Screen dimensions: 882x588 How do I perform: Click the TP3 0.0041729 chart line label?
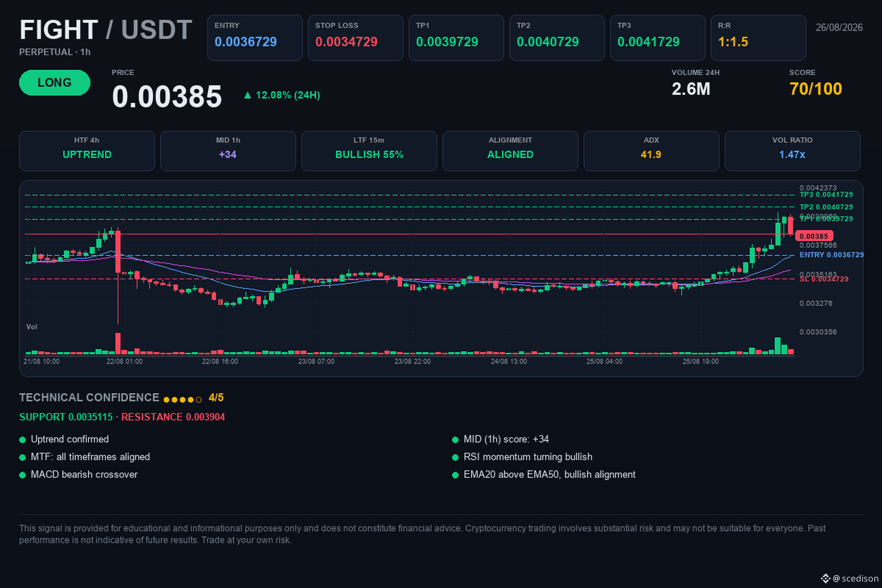click(x=826, y=195)
